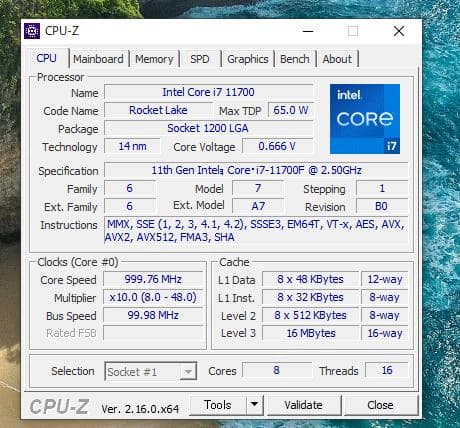Click the Model value 7
This screenshot has height=428, width=460.
(x=258, y=188)
